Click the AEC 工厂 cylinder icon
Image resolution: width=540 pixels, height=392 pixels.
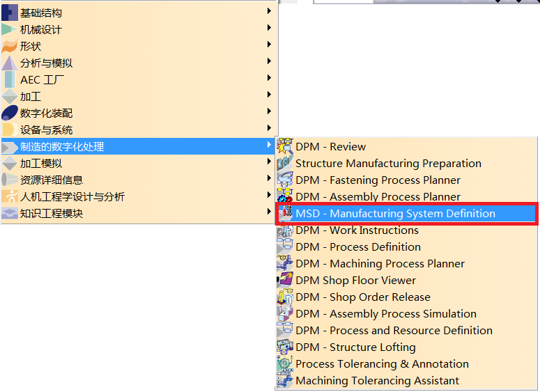pos(9,79)
